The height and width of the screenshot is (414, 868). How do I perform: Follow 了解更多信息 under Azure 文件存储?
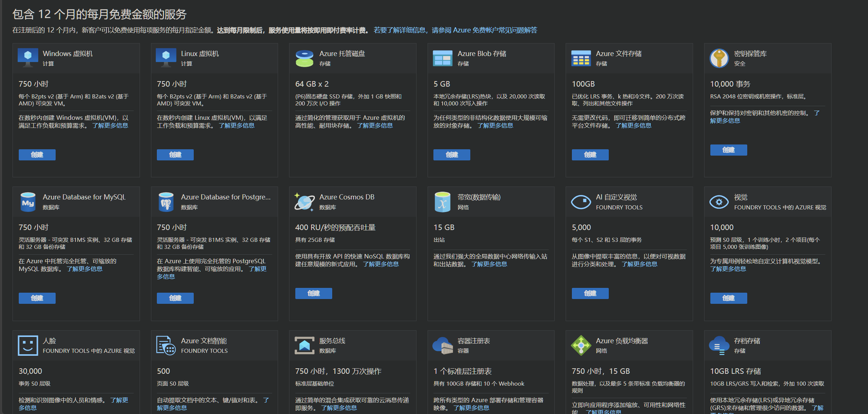coord(633,126)
